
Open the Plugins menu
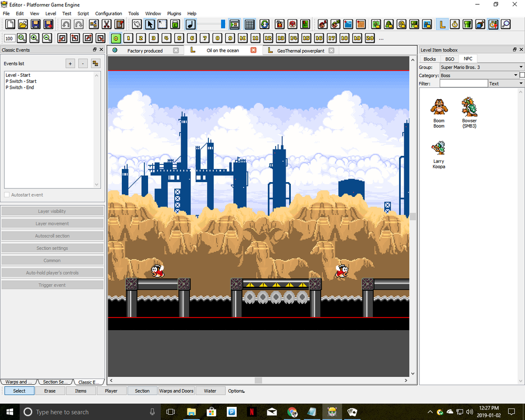pos(174,14)
